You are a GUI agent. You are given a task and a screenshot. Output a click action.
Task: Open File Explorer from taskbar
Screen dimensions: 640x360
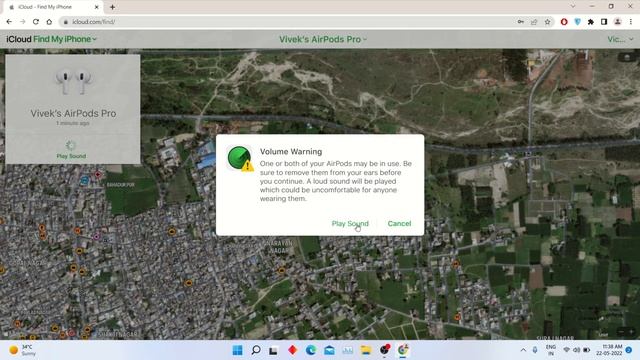[x=366, y=350]
